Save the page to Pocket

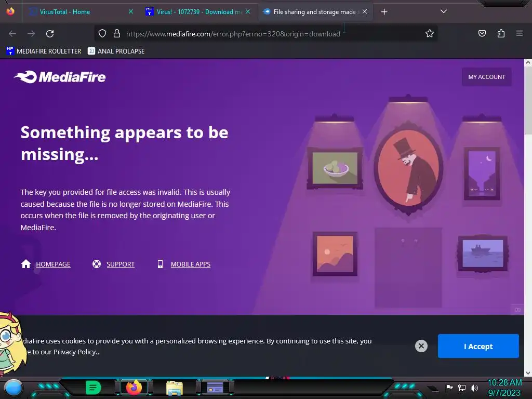pos(482,33)
